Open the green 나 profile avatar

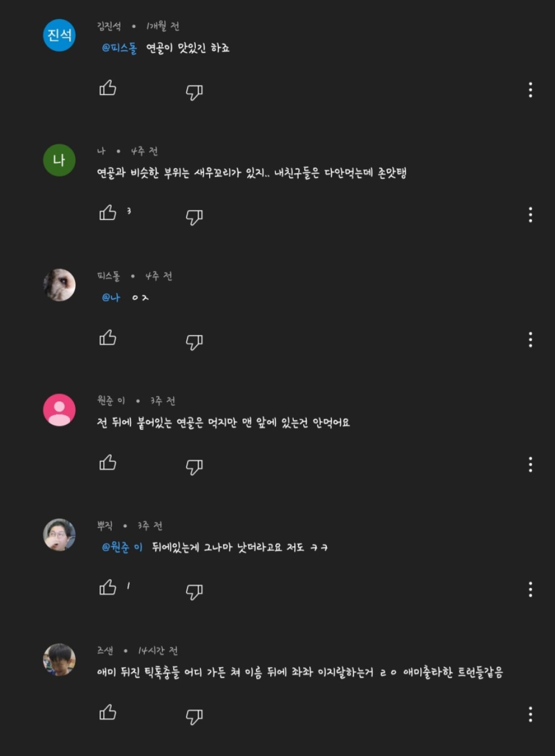[59, 160]
